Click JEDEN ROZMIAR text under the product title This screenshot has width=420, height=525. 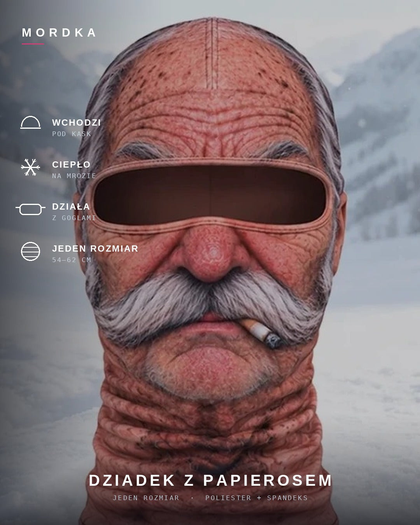[x=146, y=498]
